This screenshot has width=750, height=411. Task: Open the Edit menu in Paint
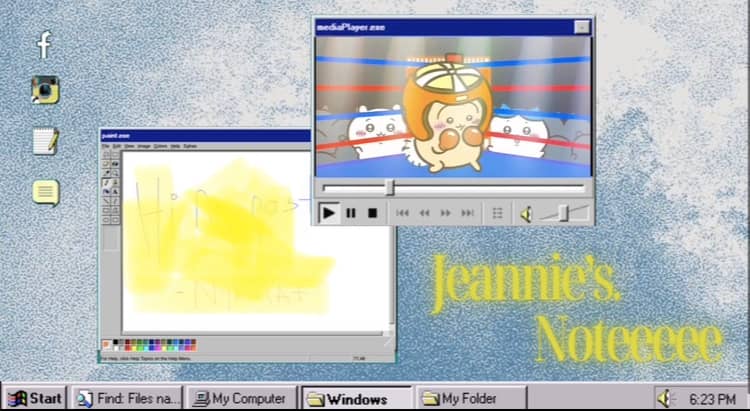point(117,146)
